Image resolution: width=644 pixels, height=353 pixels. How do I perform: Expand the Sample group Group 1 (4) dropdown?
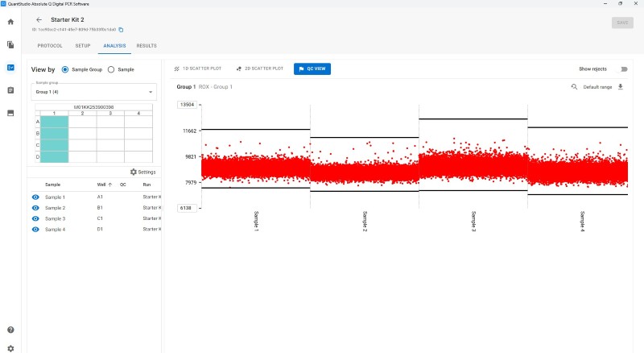[x=94, y=92]
